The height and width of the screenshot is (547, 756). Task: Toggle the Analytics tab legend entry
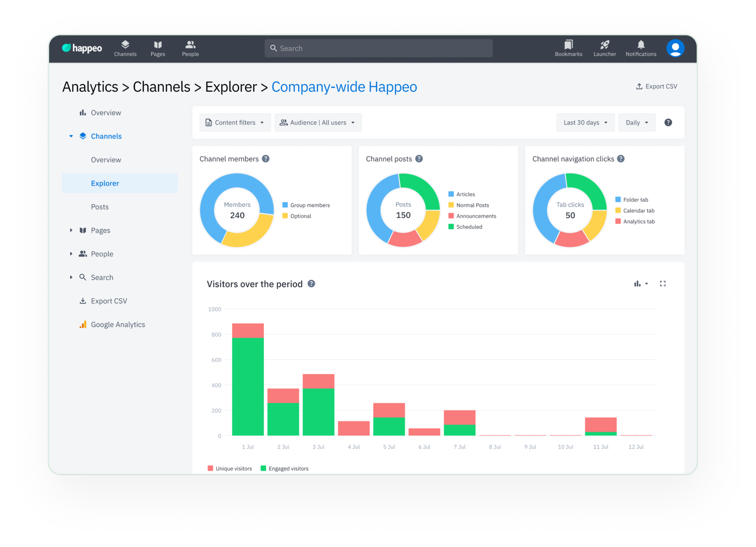[x=635, y=221]
